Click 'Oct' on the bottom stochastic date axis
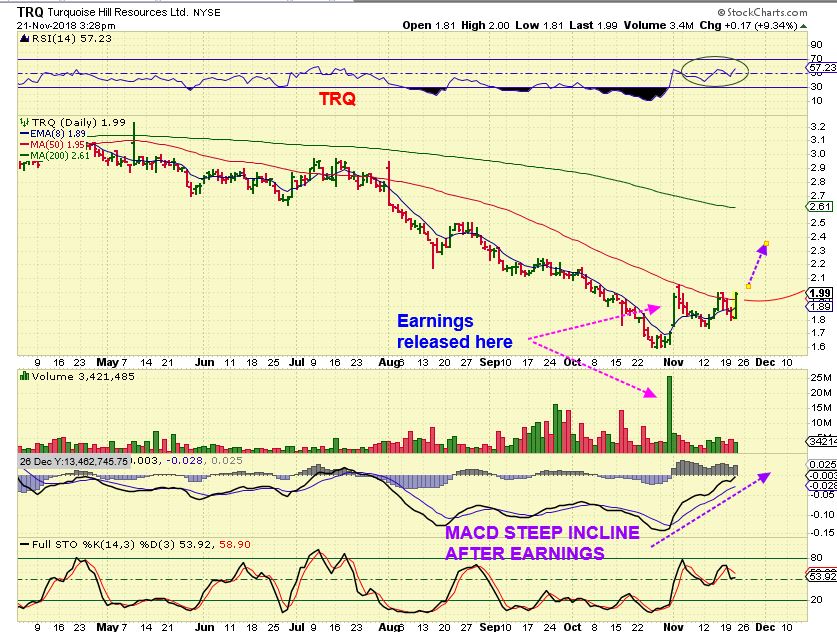This screenshot has width=837, height=632. (x=572, y=627)
